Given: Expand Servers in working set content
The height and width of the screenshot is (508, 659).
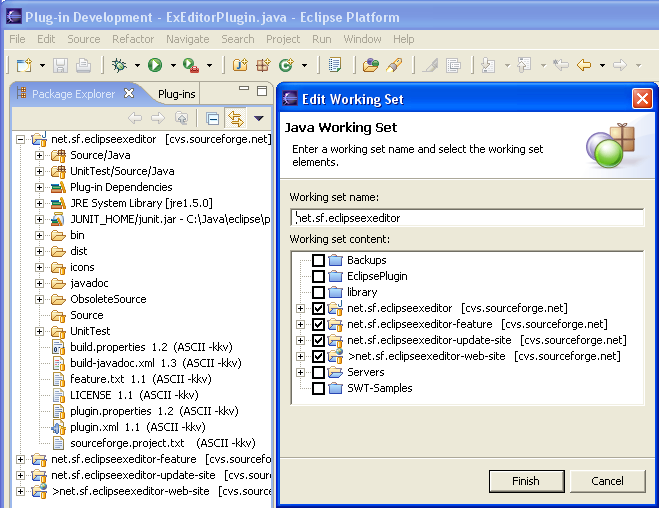Looking at the screenshot, I should 300,372.
